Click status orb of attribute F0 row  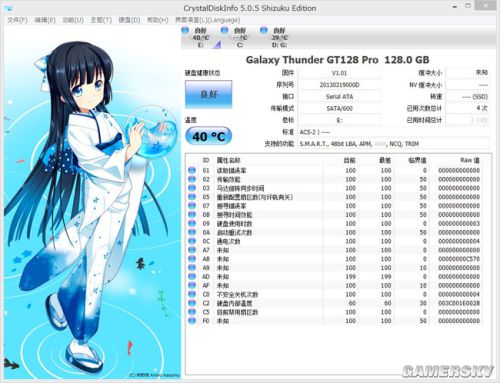(x=192, y=321)
